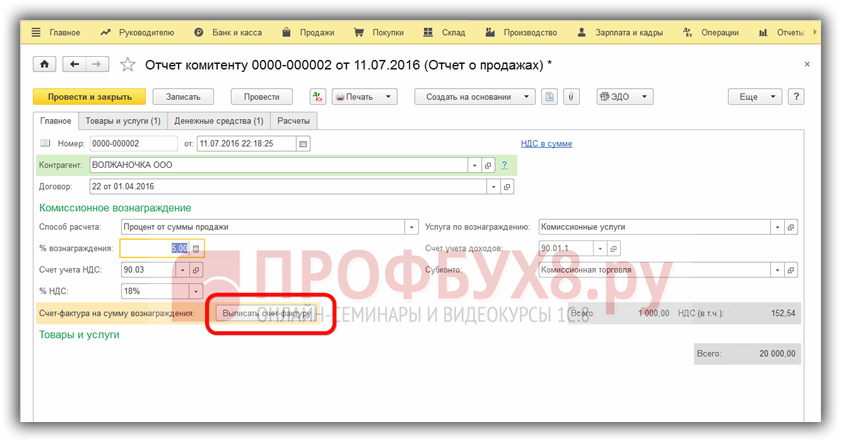Click the НДС в сумме link
This screenshot has height=442, width=841.
[546, 143]
